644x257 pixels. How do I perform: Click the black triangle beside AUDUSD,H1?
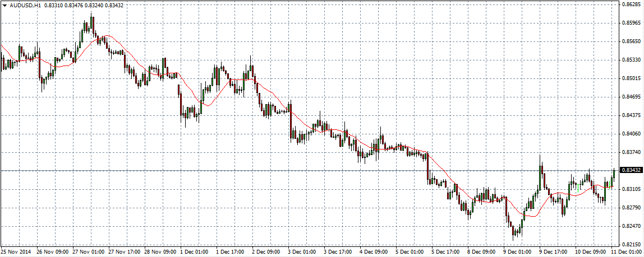[4, 4]
